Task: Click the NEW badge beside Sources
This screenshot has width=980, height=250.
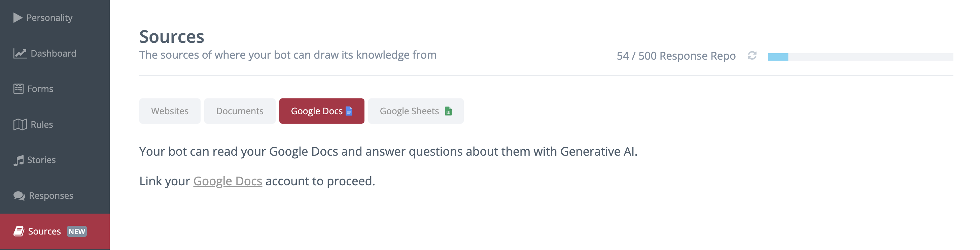Action: click(77, 231)
